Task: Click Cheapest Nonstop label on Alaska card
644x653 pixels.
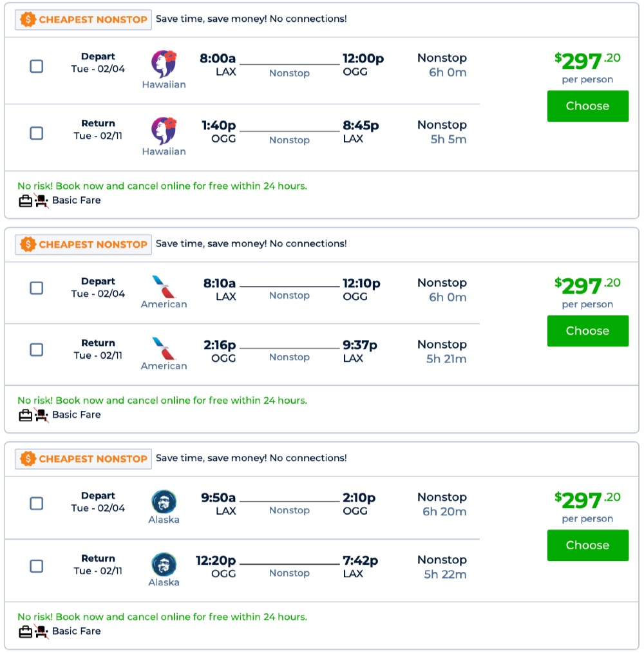Action: pos(93,459)
